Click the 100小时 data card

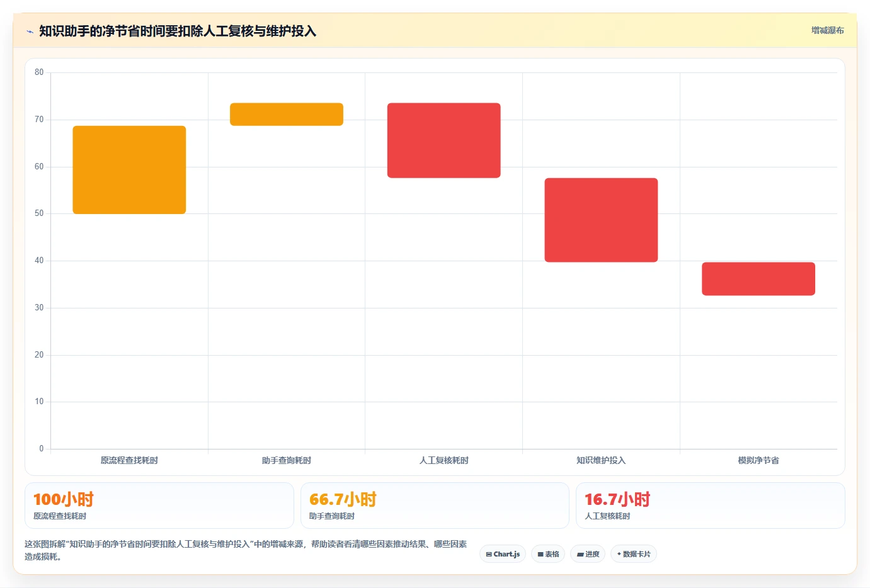coord(159,506)
